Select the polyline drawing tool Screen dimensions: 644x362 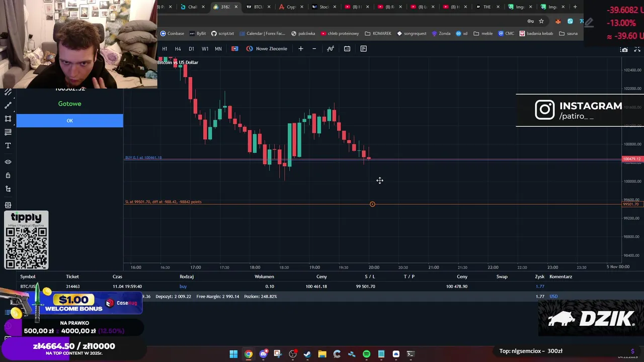pos(8,106)
